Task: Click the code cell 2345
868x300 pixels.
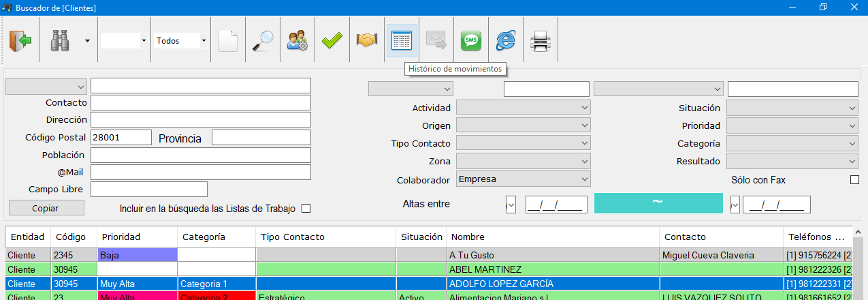Action: coord(74,255)
